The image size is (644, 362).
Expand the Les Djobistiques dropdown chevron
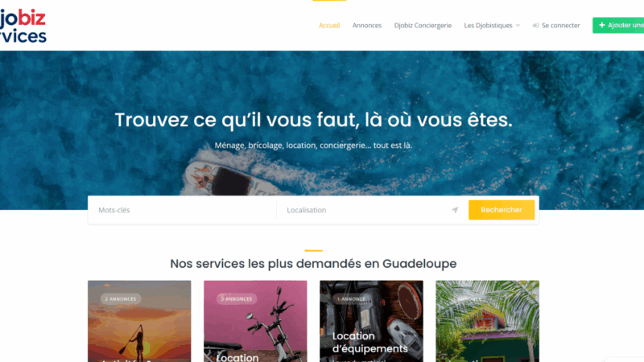coord(518,26)
